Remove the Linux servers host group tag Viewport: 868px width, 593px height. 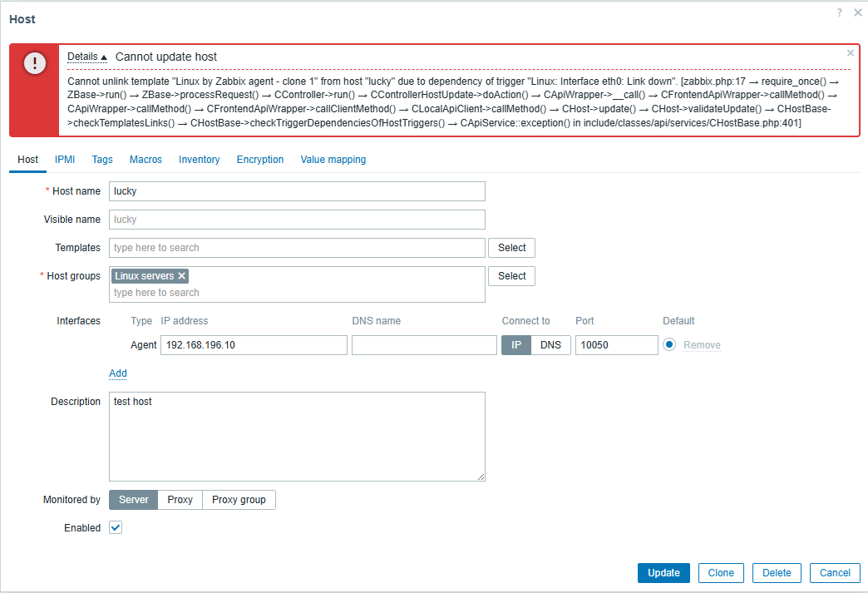[182, 276]
